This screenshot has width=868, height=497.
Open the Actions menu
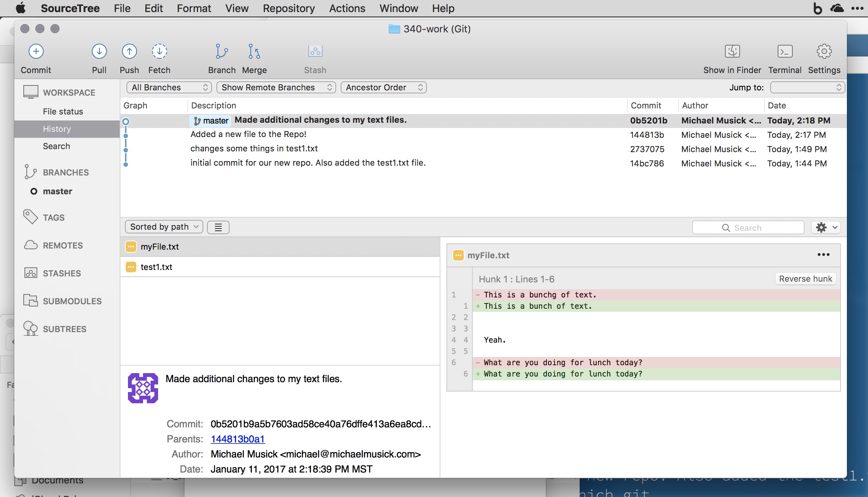[x=347, y=8]
